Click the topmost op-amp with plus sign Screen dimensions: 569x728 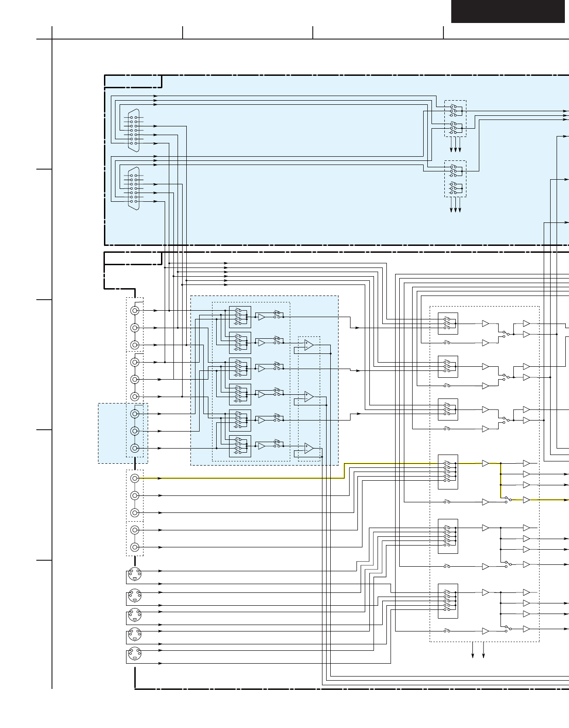309,345
